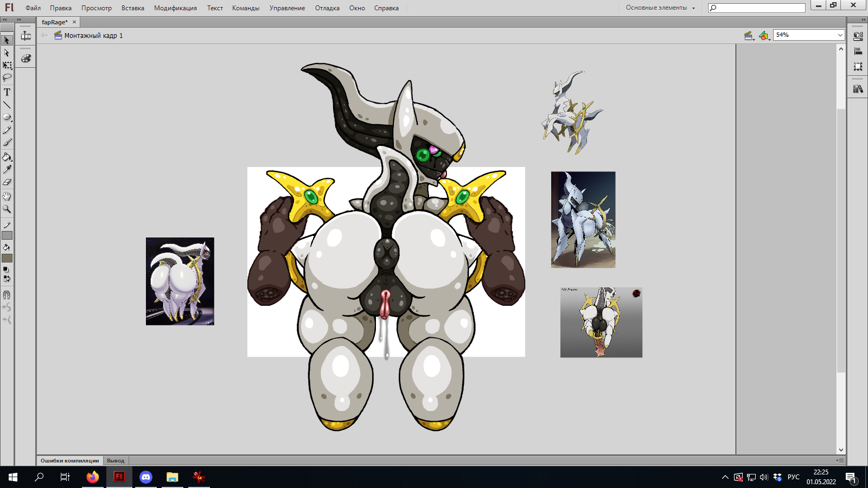Open Discord from the taskbar

point(146,477)
